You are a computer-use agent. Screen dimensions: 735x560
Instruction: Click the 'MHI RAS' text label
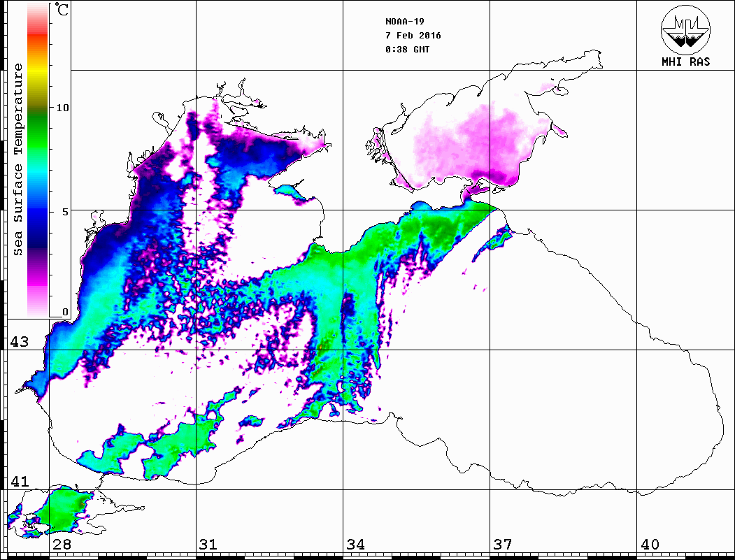click(685, 62)
